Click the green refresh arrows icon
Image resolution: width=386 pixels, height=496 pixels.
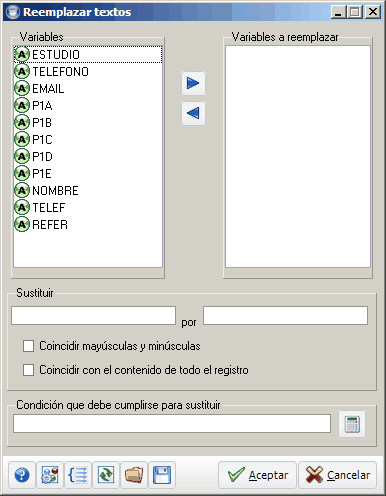(x=106, y=475)
